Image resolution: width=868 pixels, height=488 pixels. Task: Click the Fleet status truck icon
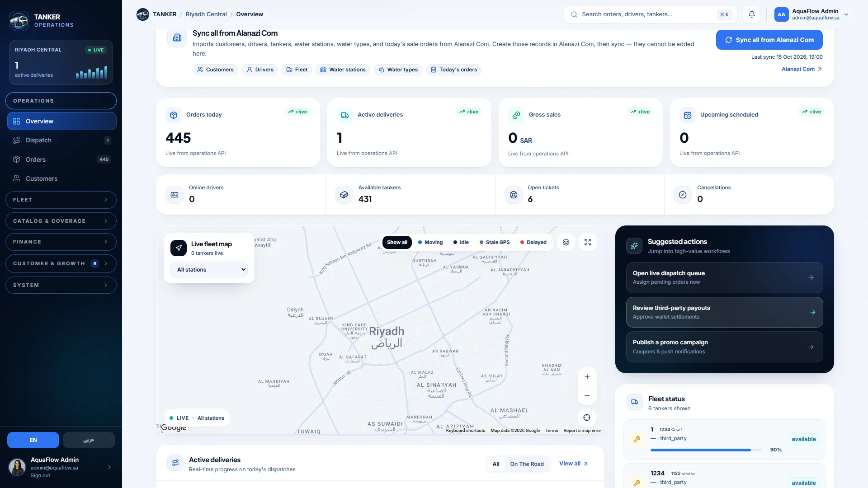click(635, 402)
